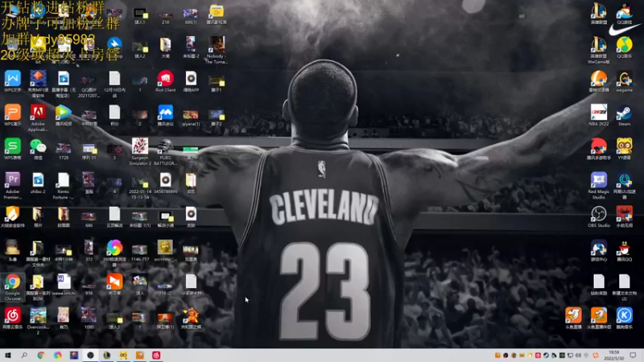Open the Tencent Meeting desktop shortcut
Viewport: 644px width, 362px height.
[x=165, y=115]
